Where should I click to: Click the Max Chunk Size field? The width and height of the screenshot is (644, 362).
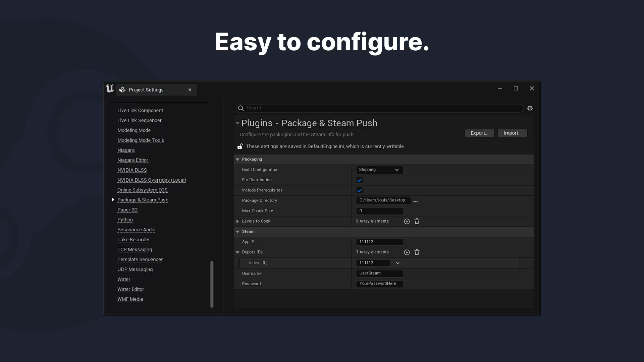380,211
